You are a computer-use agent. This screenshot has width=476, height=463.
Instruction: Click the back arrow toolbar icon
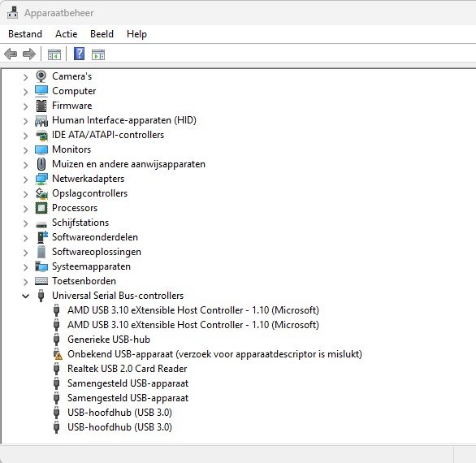point(11,54)
